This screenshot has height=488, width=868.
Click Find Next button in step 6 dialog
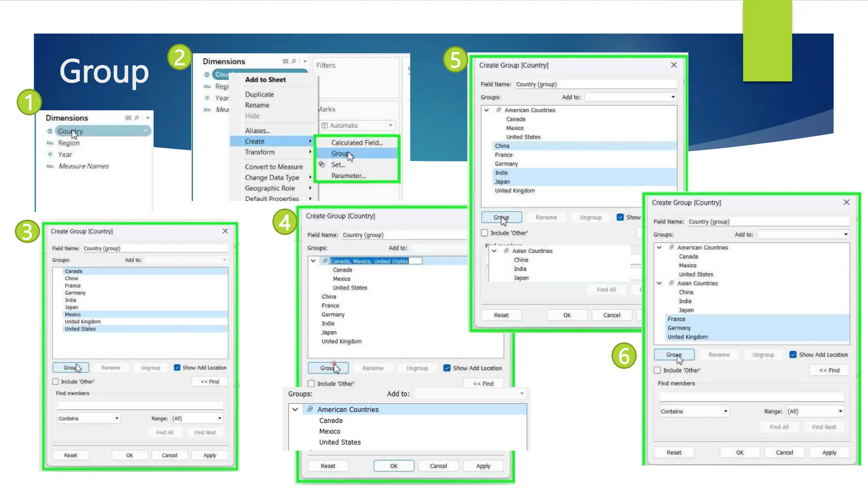tap(823, 427)
